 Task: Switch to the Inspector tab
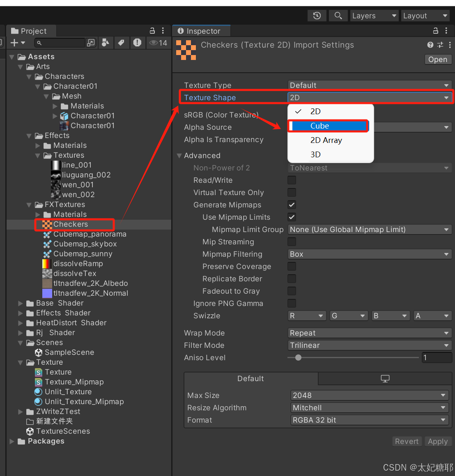201,31
